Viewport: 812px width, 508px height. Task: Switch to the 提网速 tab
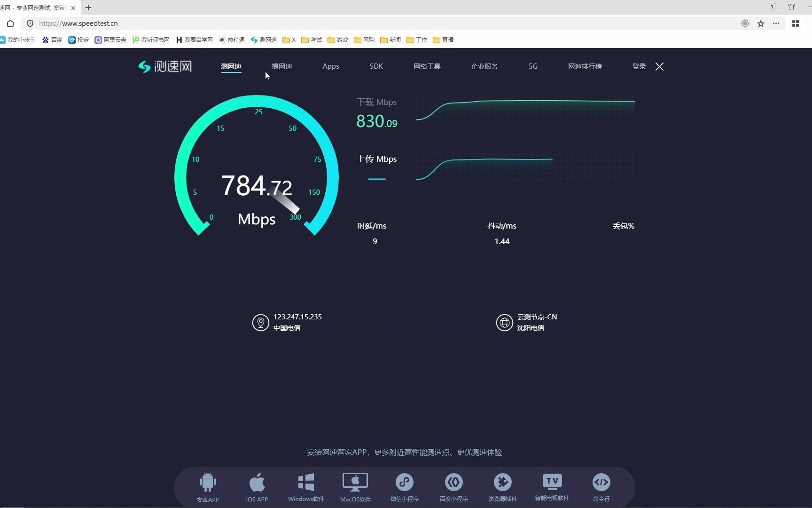pos(281,66)
